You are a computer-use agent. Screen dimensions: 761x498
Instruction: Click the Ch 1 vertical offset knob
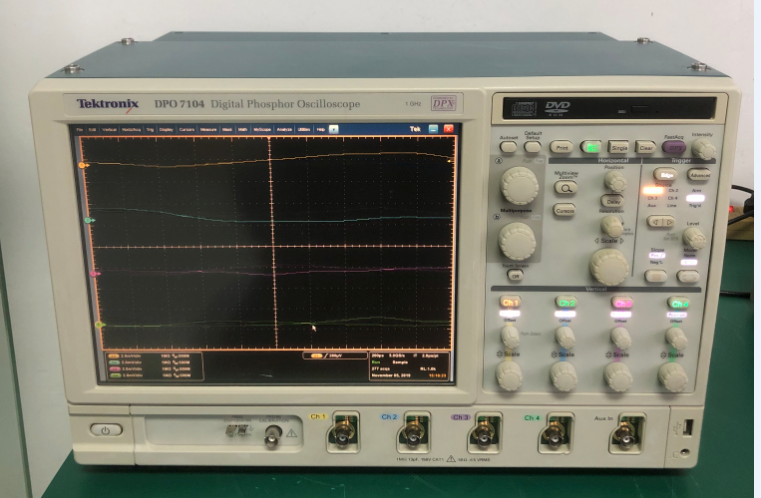pyautogui.click(x=510, y=337)
